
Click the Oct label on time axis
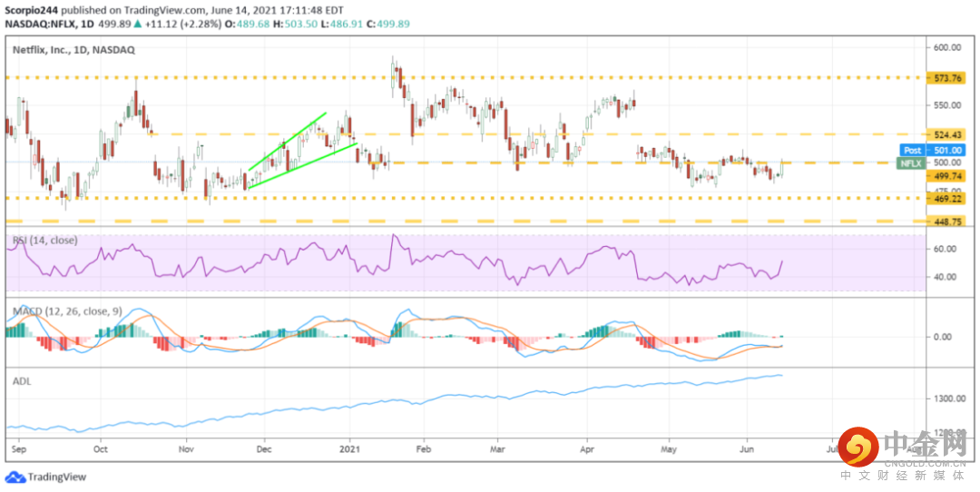tap(100, 448)
